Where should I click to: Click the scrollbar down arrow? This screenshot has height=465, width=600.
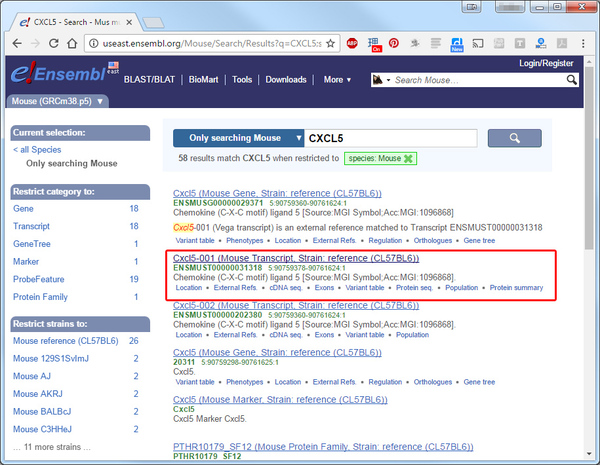pyautogui.click(x=589, y=454)
